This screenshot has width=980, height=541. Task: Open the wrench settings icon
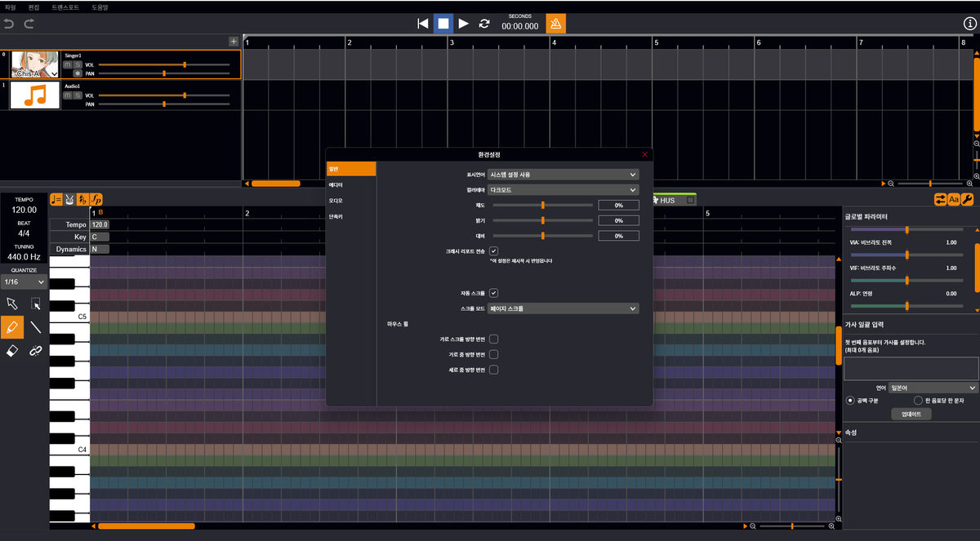click(967, 199)
